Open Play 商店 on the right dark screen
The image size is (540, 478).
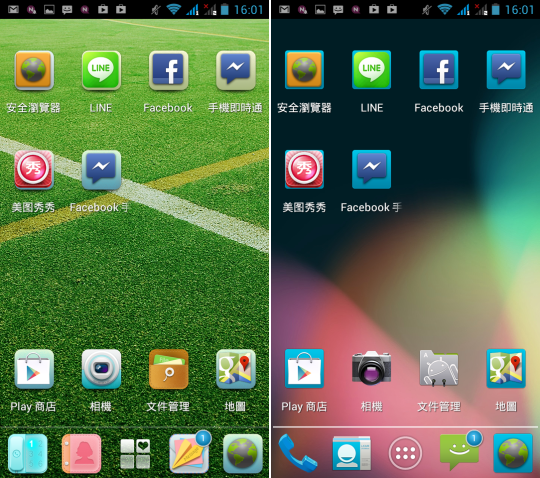click(x=304, y=369)
